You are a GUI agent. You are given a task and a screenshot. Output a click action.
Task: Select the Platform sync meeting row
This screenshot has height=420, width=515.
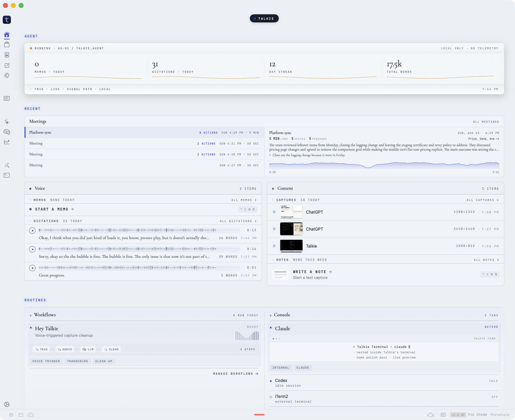click(x=144, y=132)
